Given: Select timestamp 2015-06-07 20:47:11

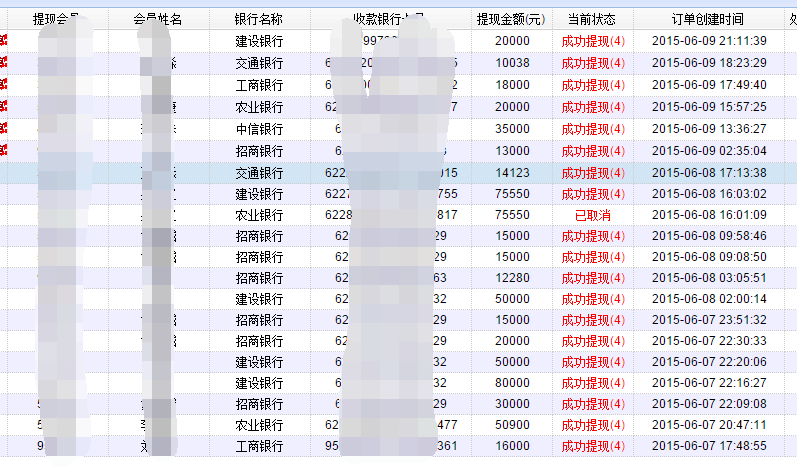Looking at the screenshot, I should tap(709, 425).
